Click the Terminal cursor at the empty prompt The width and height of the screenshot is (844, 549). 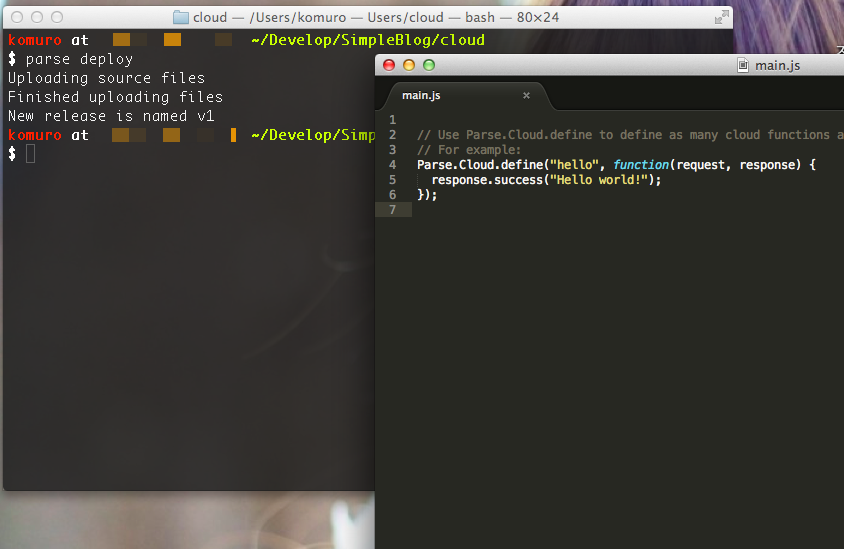click(x=30, y=153)
